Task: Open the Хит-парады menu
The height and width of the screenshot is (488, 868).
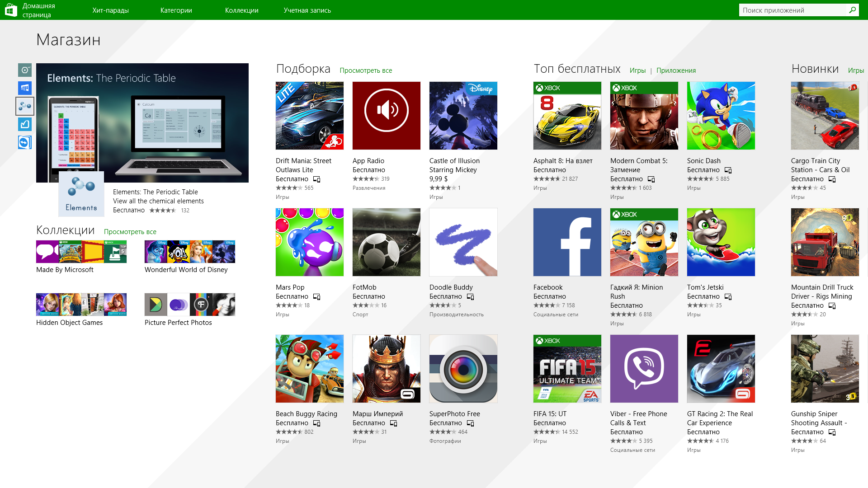Action: tap(111, 10)
